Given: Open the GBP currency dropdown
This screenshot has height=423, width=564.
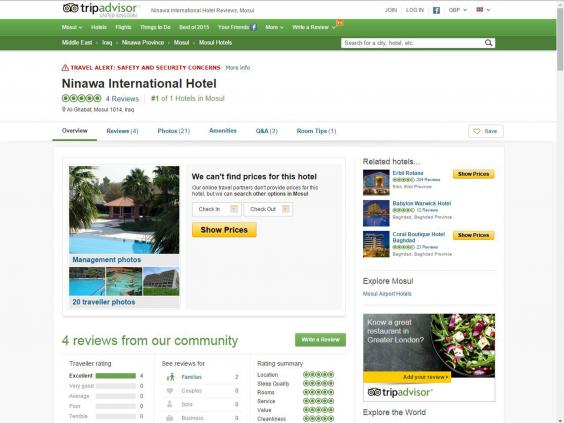Looking at the screenshot, I should pos(458,10).
